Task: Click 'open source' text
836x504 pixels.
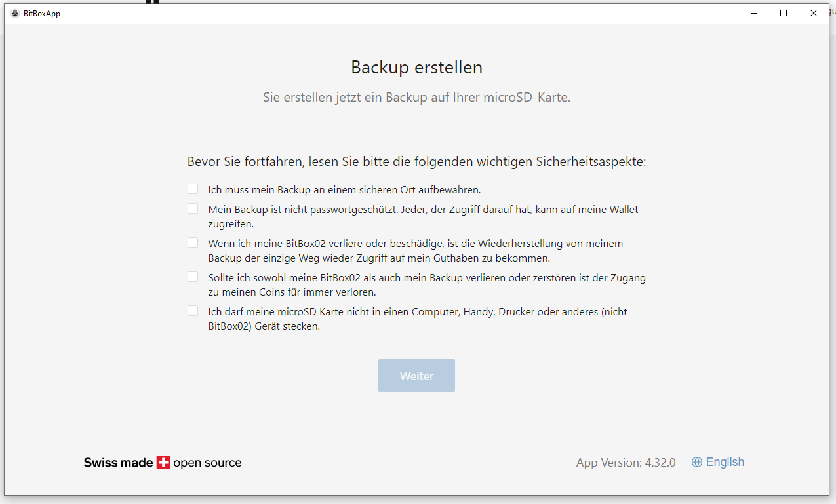Action: pyautogui.click(x=207, y=463)
